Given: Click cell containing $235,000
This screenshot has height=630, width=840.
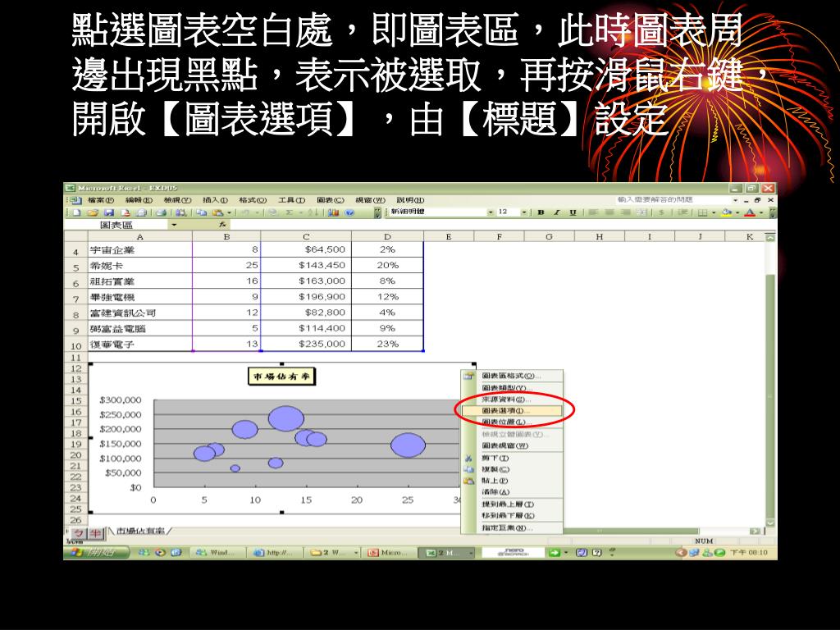Looking at the screenshot, I should pyautogui.click(x=306, y=344).
